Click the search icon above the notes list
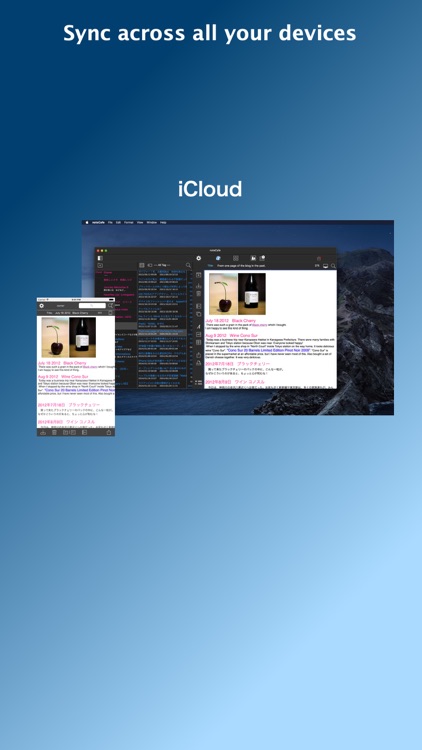This screenshot has height=750, width=422. [188, 265]
